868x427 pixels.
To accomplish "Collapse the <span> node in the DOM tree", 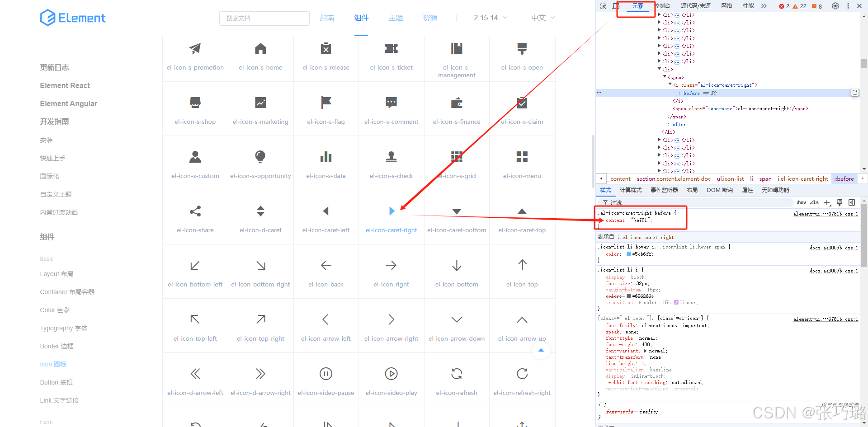I will [665, 77].
